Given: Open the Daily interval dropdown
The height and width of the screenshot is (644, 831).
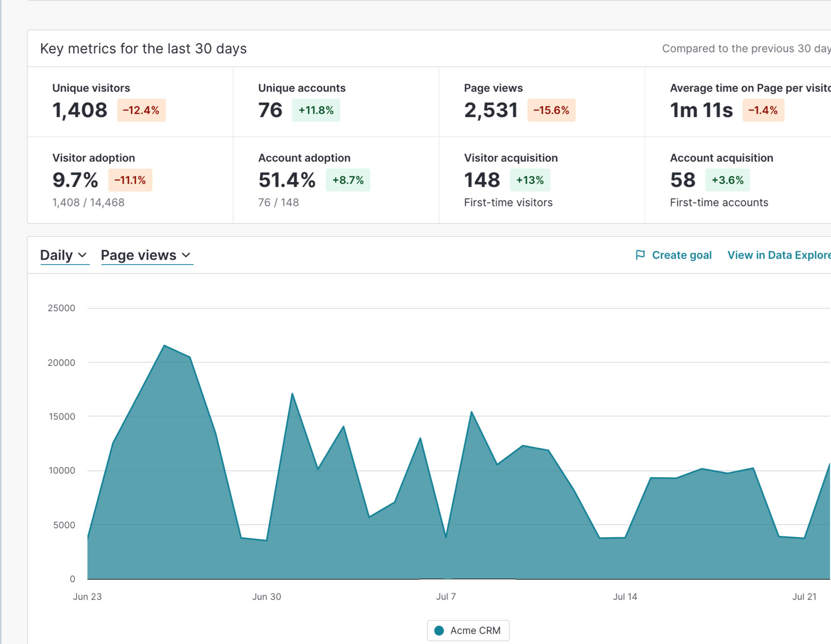Looking at the screenshot, I should [x=64, y=255].
